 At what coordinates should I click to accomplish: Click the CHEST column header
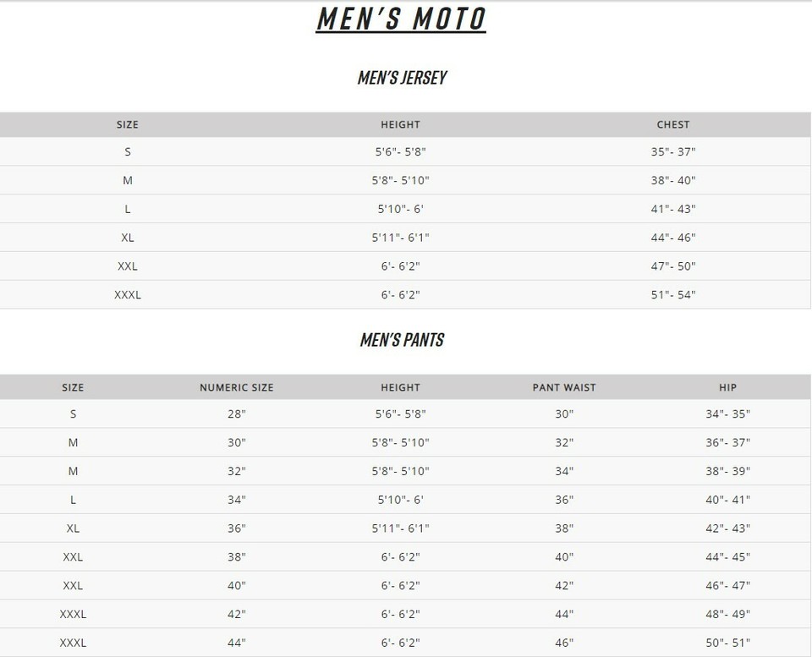(673, 124)
